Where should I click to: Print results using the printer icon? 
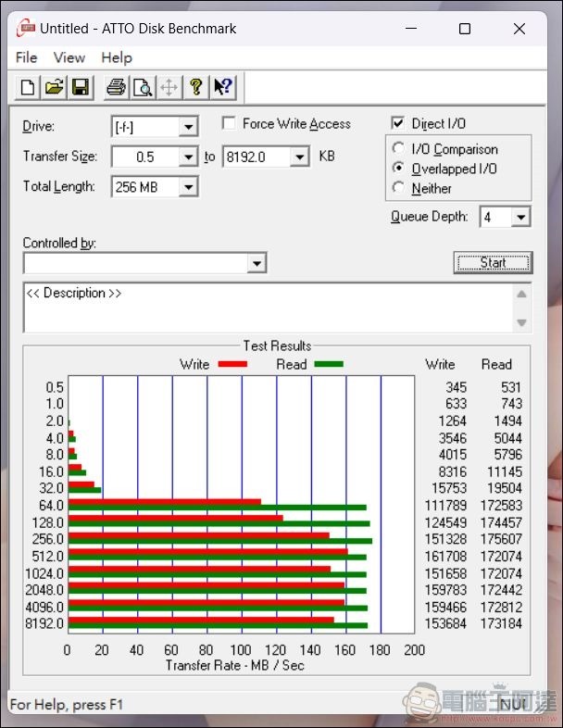tap(116, 87)
